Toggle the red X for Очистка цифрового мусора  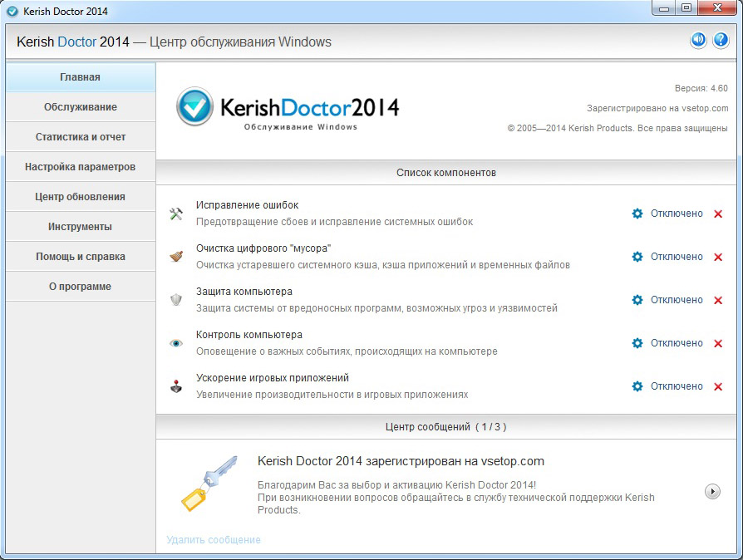pos(718,257)
